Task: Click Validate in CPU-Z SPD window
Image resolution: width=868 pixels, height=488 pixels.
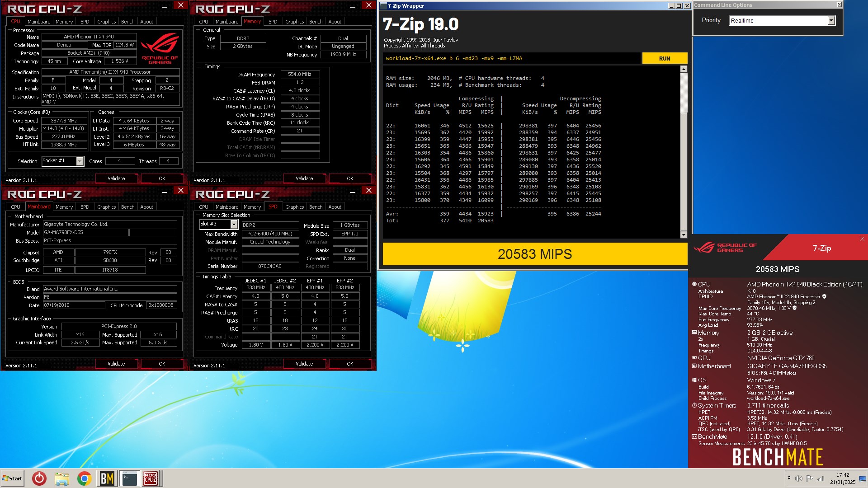Action: (x=304, y=364)
